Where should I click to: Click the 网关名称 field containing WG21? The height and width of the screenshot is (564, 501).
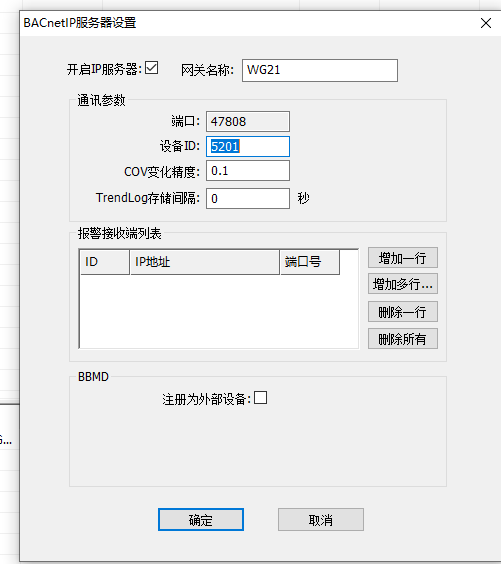pos(320,70)
